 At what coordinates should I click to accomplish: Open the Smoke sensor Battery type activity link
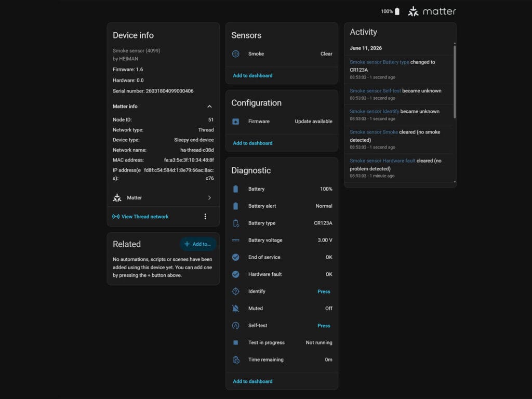(379, 62)
